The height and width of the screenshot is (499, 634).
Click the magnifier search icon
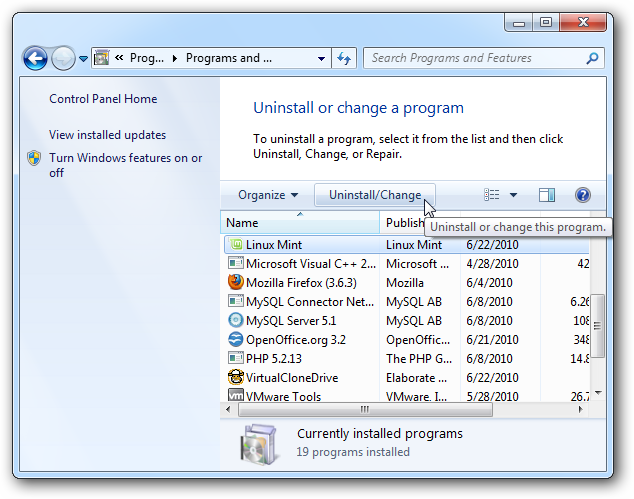pyautogui.click(x=592, y=58)
